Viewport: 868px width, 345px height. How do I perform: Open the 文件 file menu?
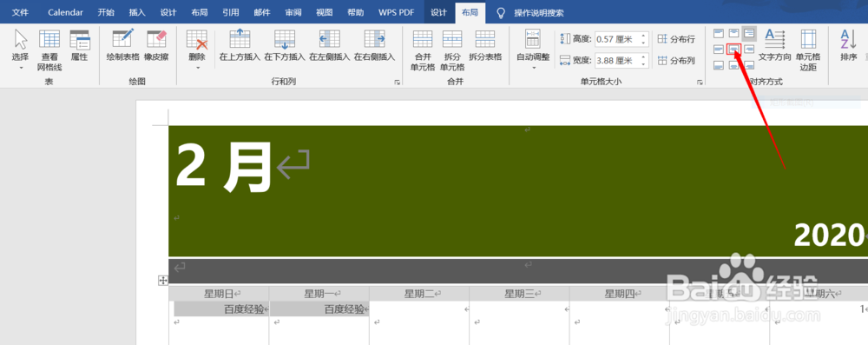point(21,12)
